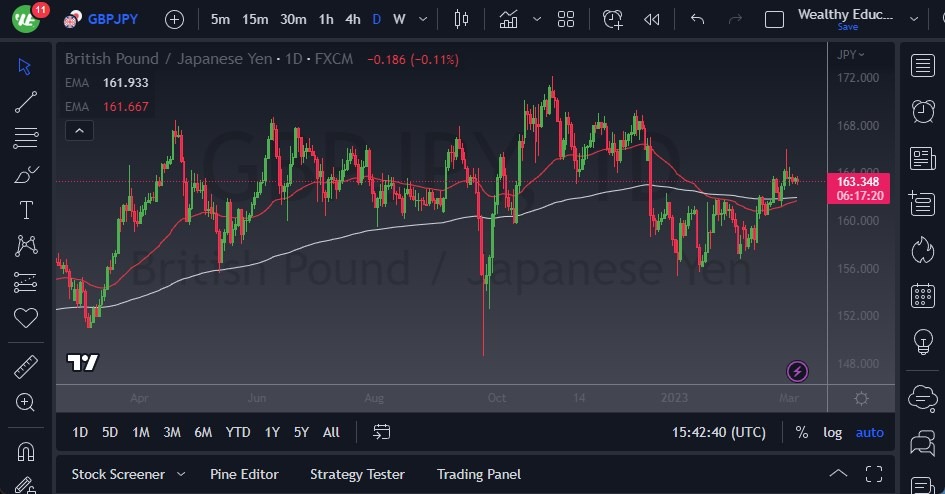945x494 pixels.
Task: Toggle the log scale
Action: click(832, 432)
